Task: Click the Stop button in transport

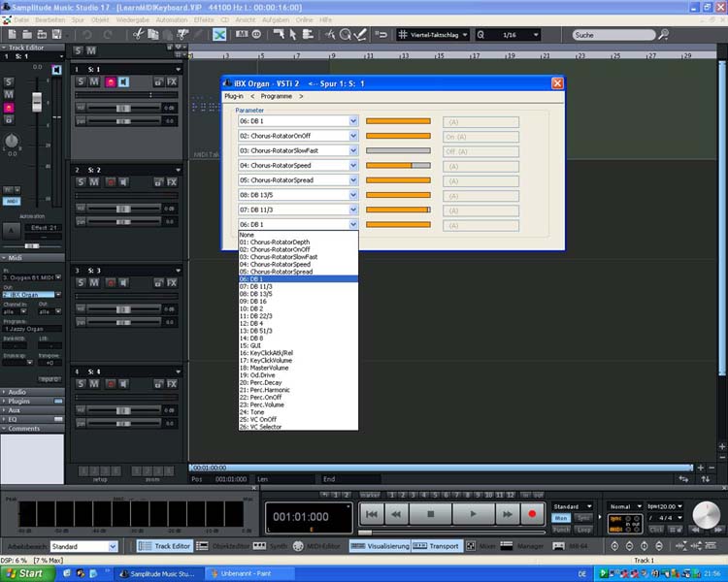Action: [x=430, y=514]
